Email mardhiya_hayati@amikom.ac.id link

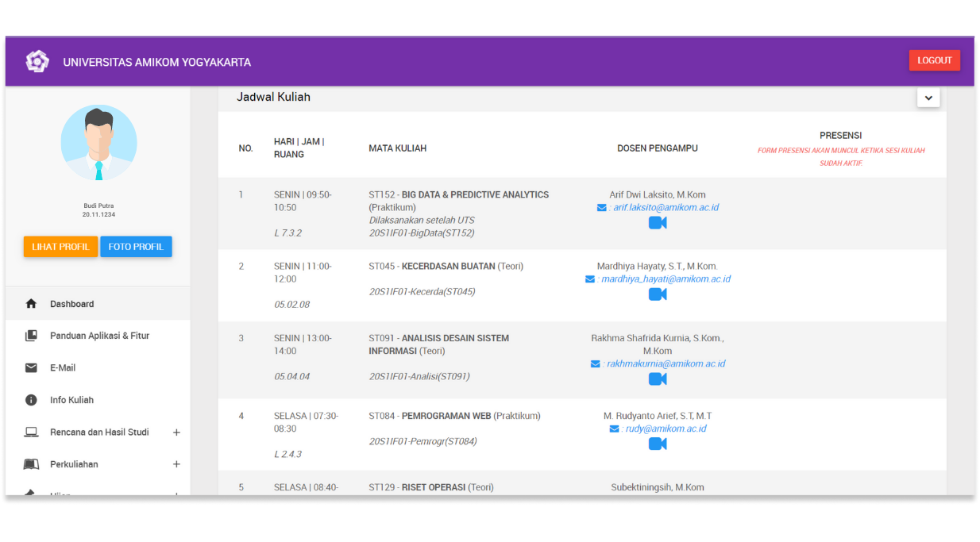click(666, 279)
